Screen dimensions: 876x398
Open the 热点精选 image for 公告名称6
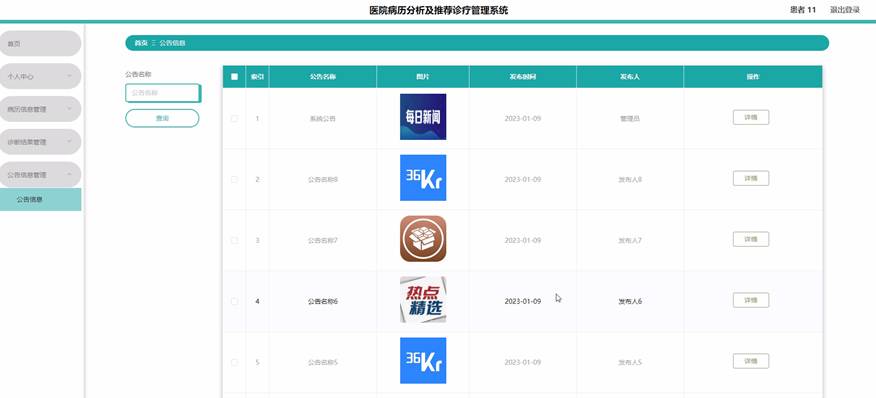tap(423, 300)
